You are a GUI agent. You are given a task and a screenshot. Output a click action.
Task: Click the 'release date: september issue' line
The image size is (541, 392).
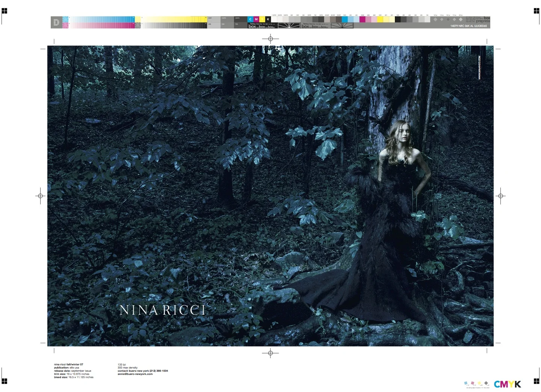click(x=73, y=371)
